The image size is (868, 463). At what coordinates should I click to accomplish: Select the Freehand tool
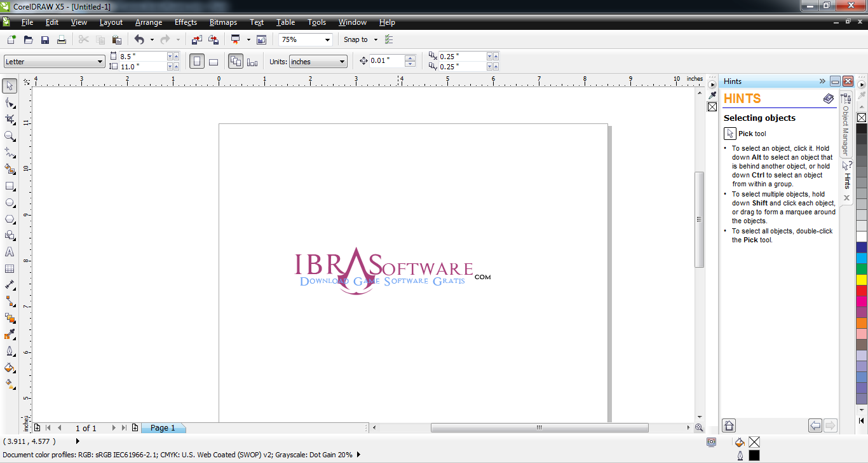pyautogui.click(x=10, y=152)
